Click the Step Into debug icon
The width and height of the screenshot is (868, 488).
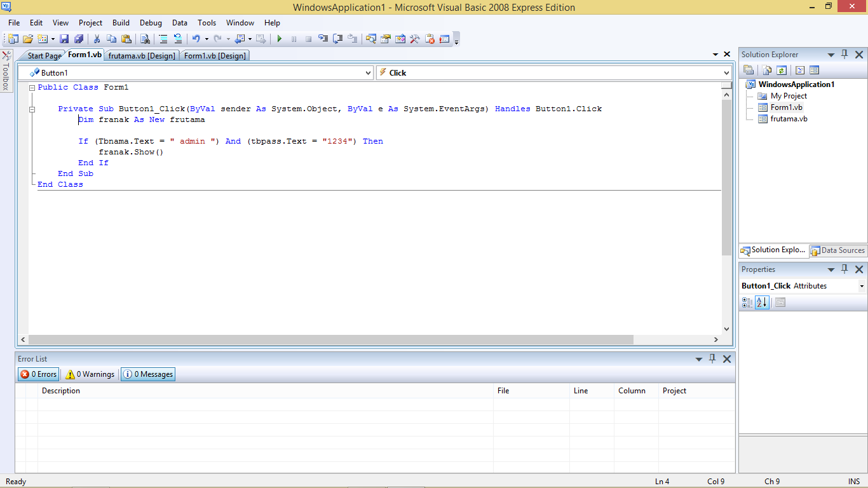coord(323,39)
